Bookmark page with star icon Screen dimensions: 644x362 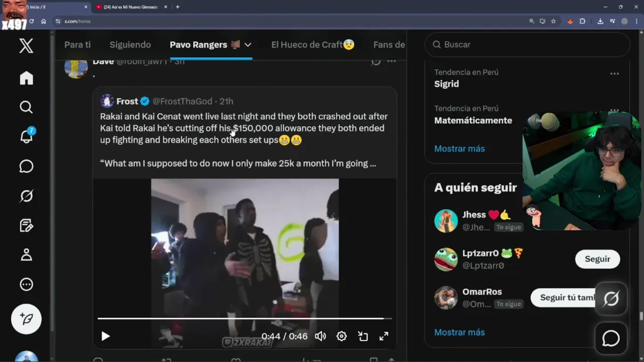(553, 21)
